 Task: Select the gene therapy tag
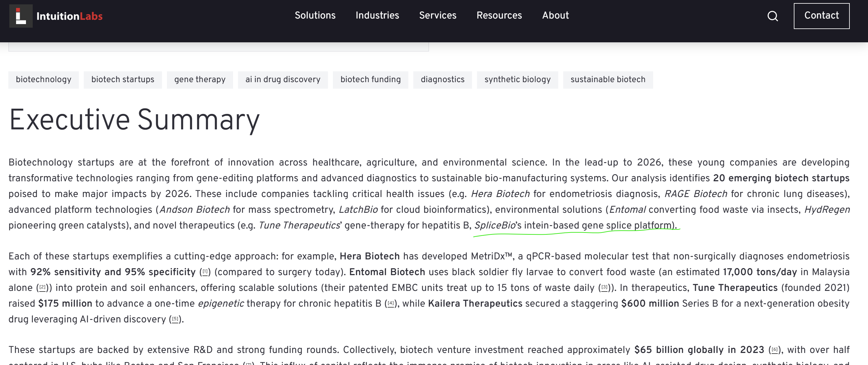click(x=200, y=80)
